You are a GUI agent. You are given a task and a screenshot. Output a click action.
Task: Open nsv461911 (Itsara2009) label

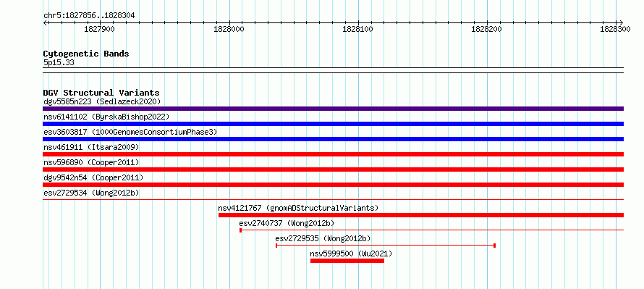(91, 147)
